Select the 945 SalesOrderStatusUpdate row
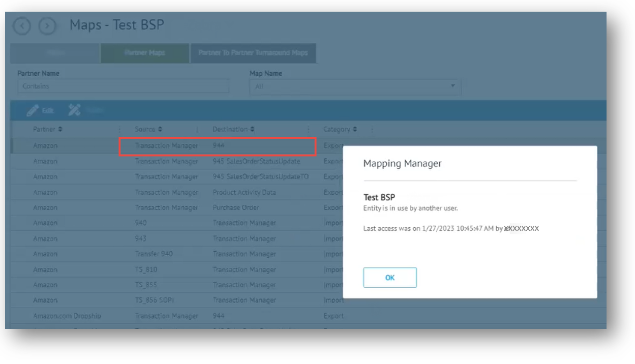 click(x=256, y=161)
